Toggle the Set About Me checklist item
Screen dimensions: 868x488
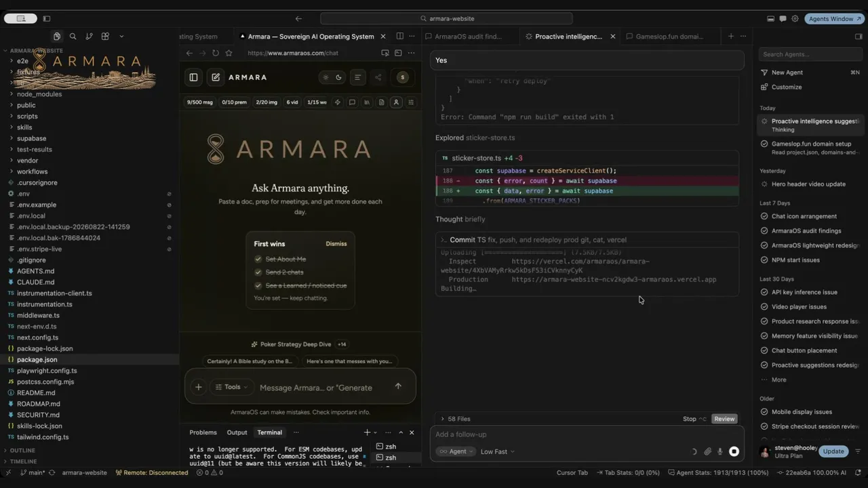280,259
